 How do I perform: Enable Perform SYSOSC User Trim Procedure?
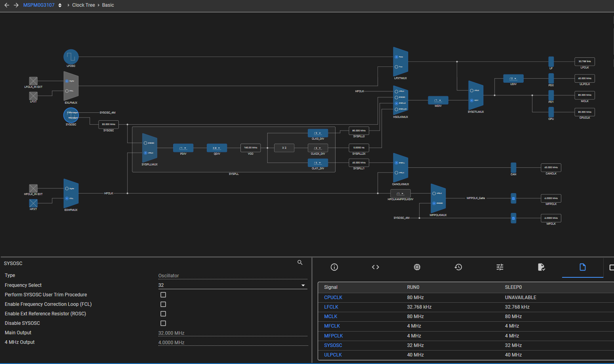pos(163,295)
